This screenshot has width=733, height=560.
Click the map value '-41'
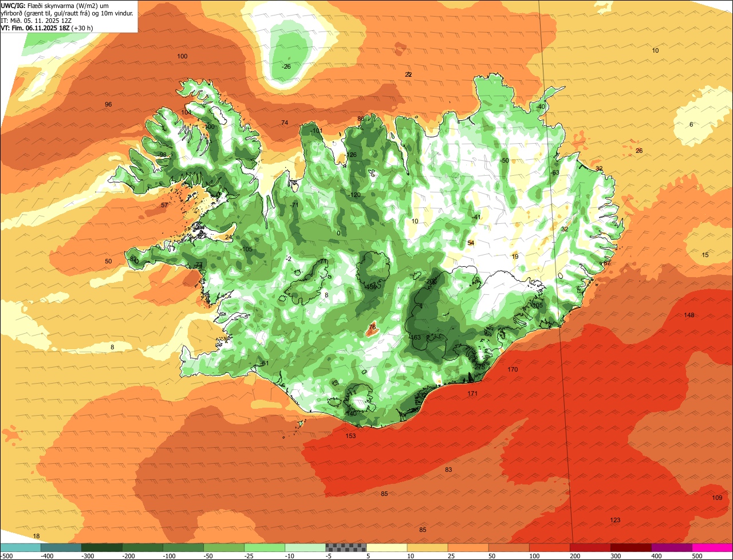(476, 217)
